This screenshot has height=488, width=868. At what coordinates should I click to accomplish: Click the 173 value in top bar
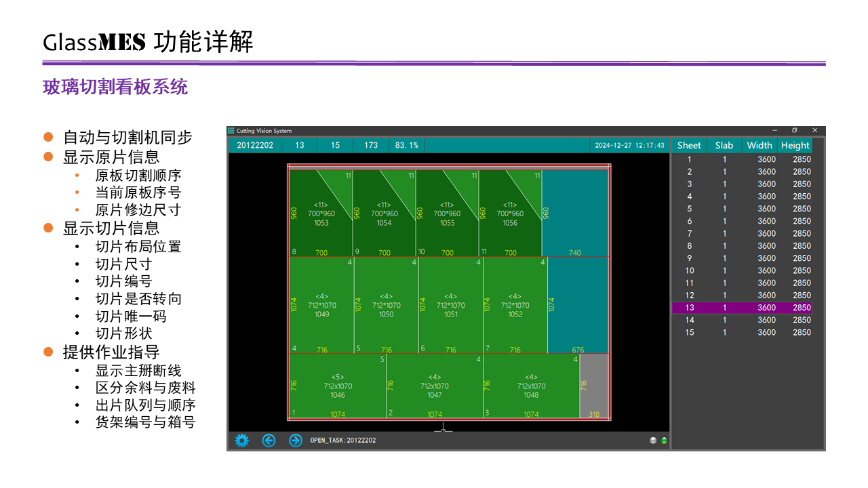(x=371, y=145)
